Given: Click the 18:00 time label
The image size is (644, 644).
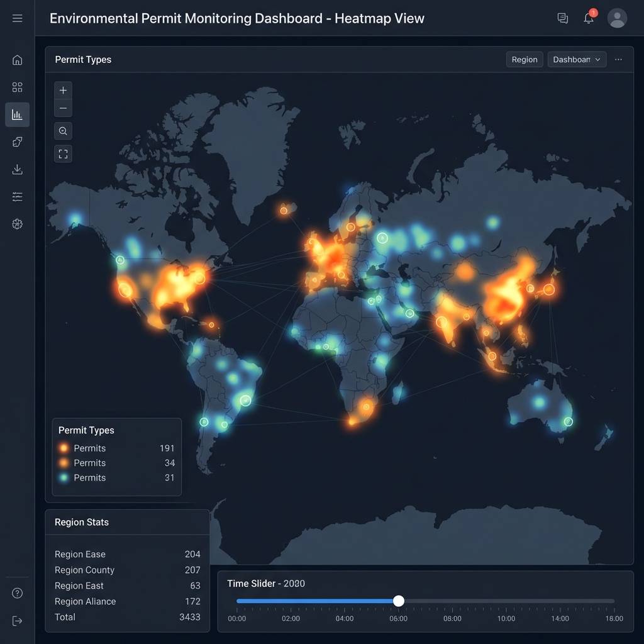Looking at the screenshot, I should [614, 619].
